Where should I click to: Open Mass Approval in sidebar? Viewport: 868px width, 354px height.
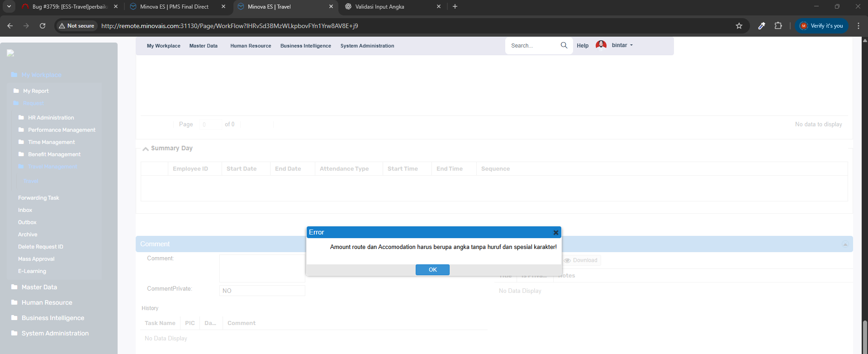[x=36, y=259]
